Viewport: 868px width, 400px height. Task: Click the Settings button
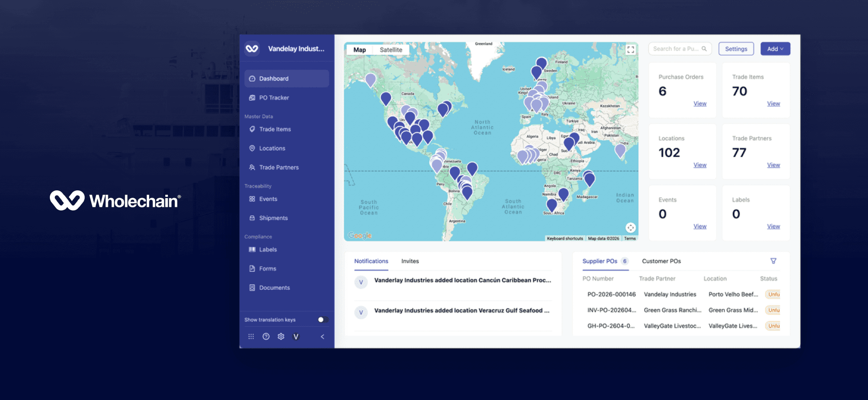point(736,49)
